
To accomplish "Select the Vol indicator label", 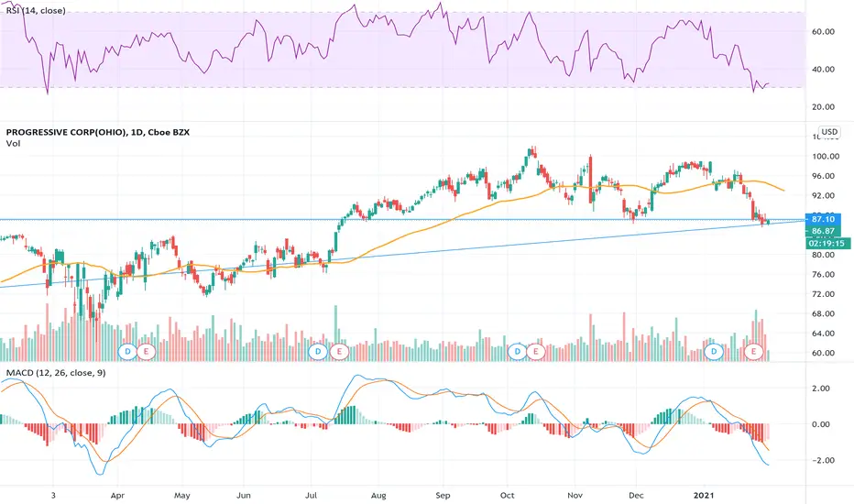I will tap(13, 143).
